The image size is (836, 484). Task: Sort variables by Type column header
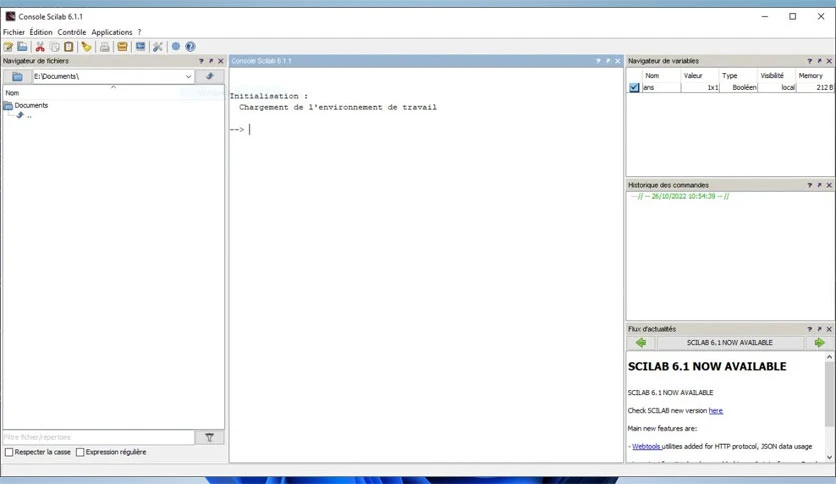click(738, 76)
